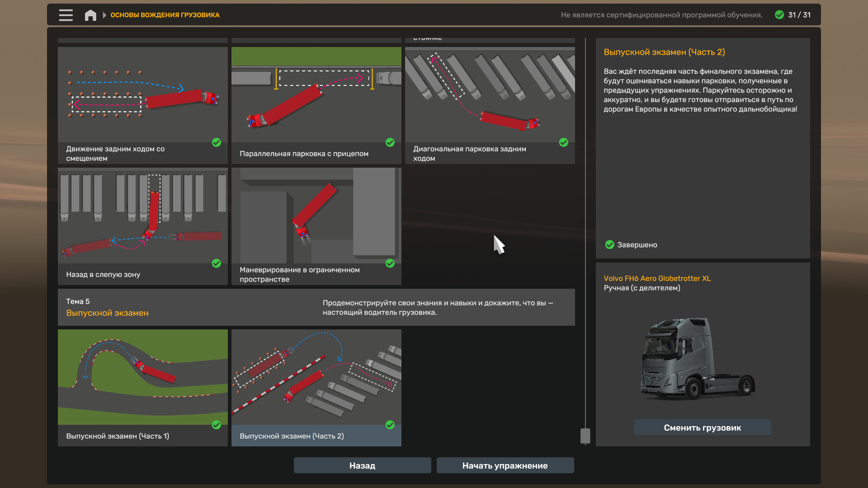Click the 'Сменить грузовик' button
Screen dimensions: 868x488
[703, 427]
